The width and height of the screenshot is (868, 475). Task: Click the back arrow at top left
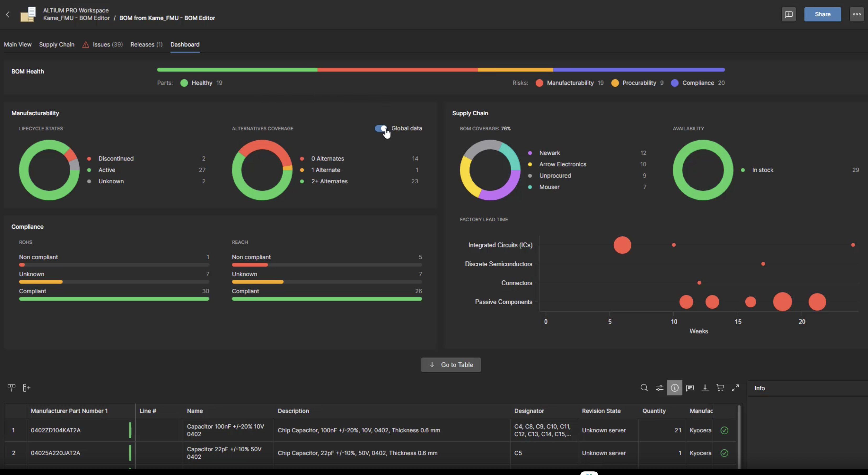pyautogui.click(x=7, y=14)
